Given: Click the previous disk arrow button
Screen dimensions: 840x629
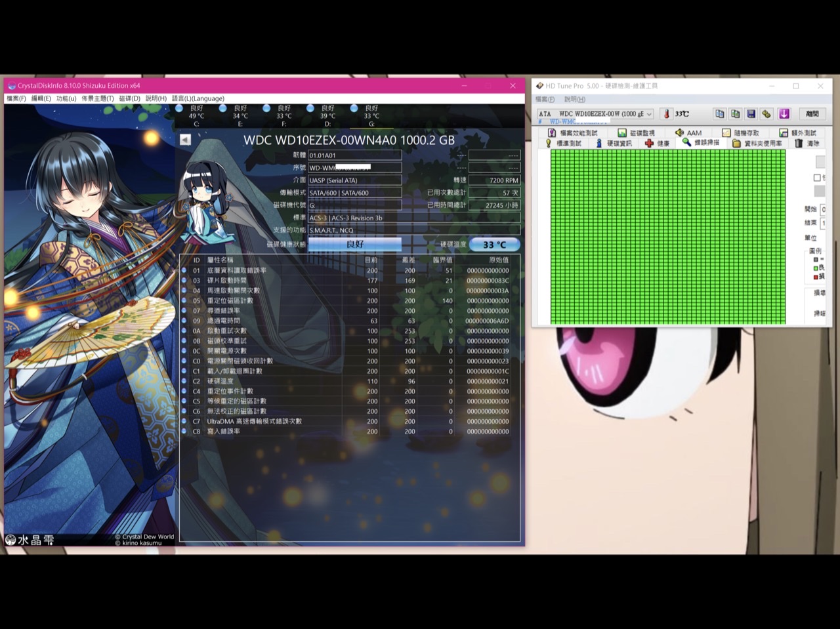Looking at the screenshot, I should [x=185, y=140].
